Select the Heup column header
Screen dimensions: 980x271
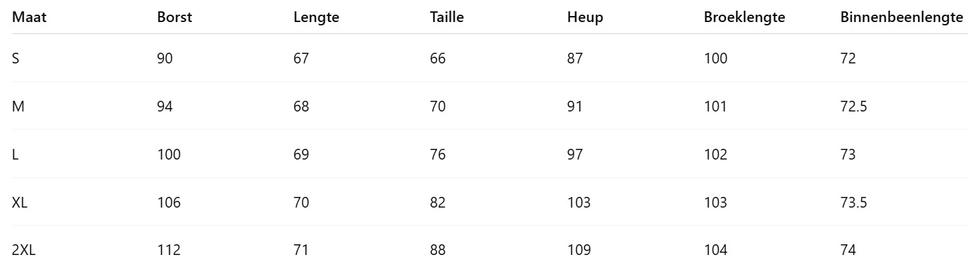click(585, 18)
